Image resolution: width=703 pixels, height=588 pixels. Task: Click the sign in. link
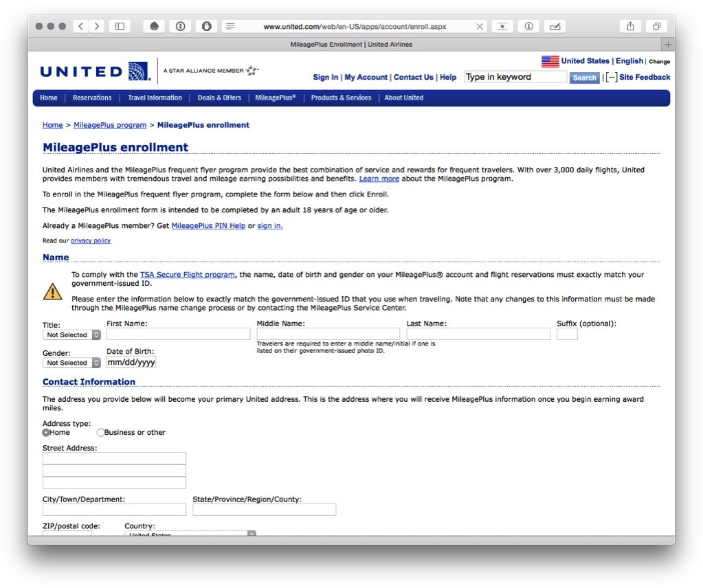pos(270,226)
